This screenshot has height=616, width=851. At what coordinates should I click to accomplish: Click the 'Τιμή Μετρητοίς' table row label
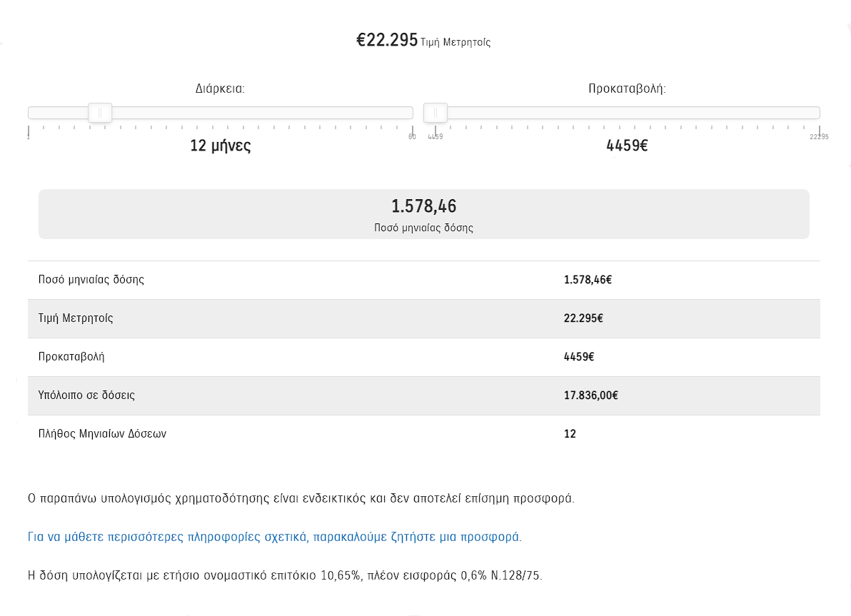[76, 318]
